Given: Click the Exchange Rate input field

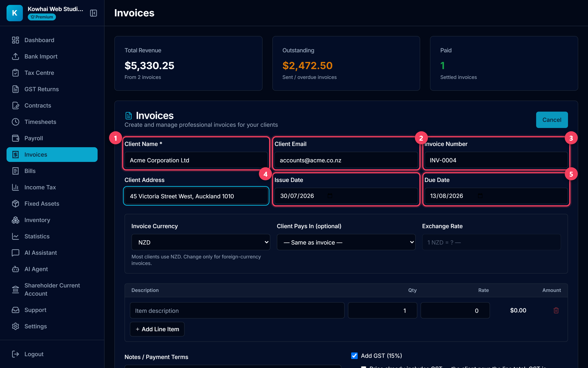Looking at the screenshot, I should [x=491, y=242].
